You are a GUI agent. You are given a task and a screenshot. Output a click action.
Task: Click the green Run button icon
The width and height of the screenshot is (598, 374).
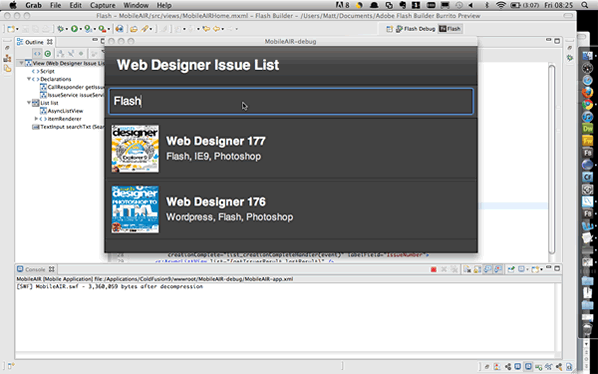pos(74,29)
